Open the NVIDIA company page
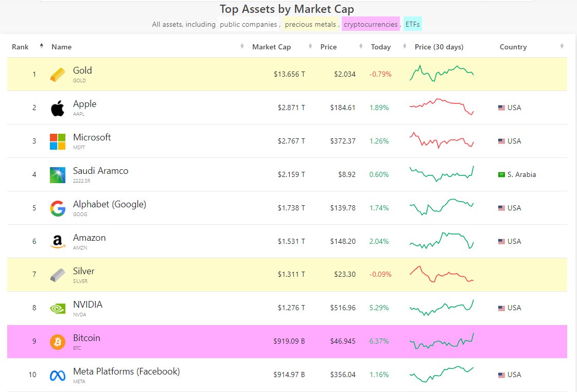The height and width of the screenshot is (392, 577). [x=88, y=305]
